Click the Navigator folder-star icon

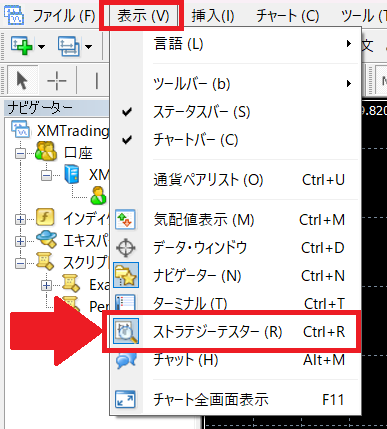(x=126, y=275)
